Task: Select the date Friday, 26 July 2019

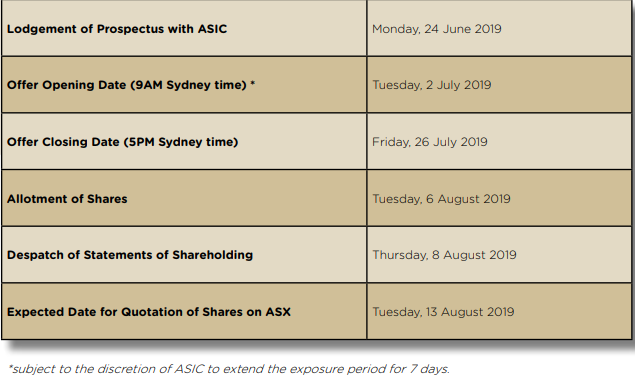Action: pyautogui.click(x=430, y=142)
